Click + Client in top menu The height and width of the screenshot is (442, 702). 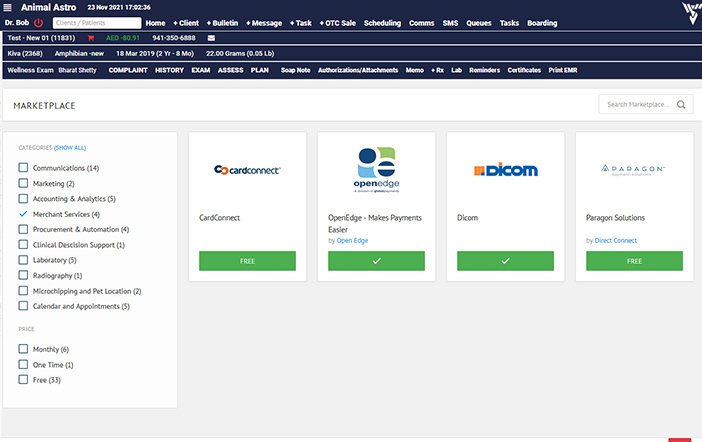point(186,23)
